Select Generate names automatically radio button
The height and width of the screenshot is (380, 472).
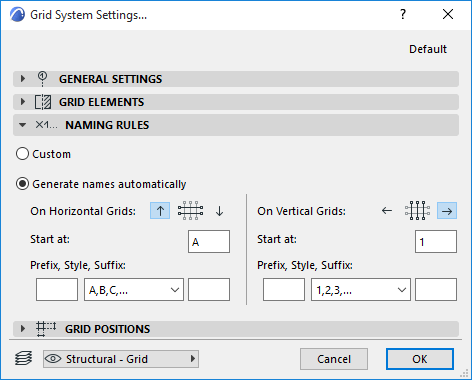[22, 184]
